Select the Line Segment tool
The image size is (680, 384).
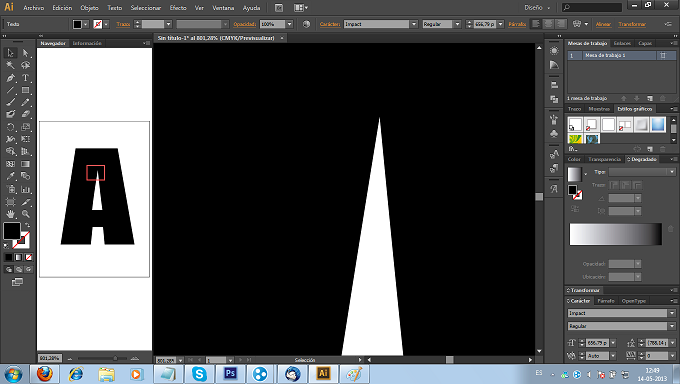coord(10,90)
